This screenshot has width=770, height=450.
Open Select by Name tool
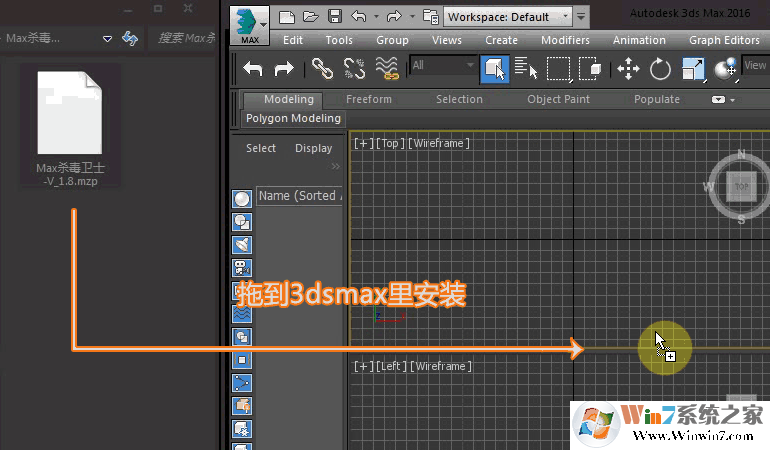526,68
